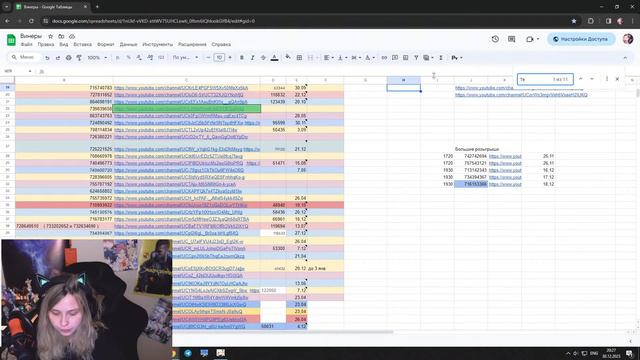
Task: Increase font size with plus
Action: (x=230, y=58)
